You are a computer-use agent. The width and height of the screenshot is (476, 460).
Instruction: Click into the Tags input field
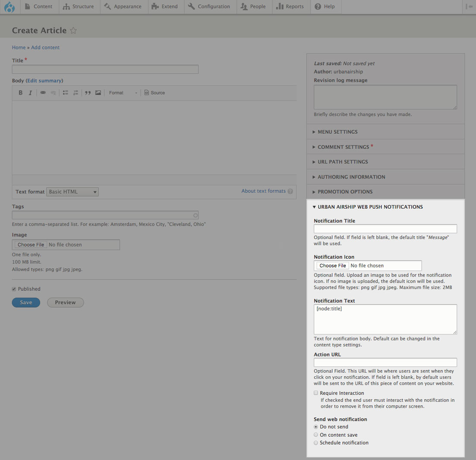(x=105, y=215)
